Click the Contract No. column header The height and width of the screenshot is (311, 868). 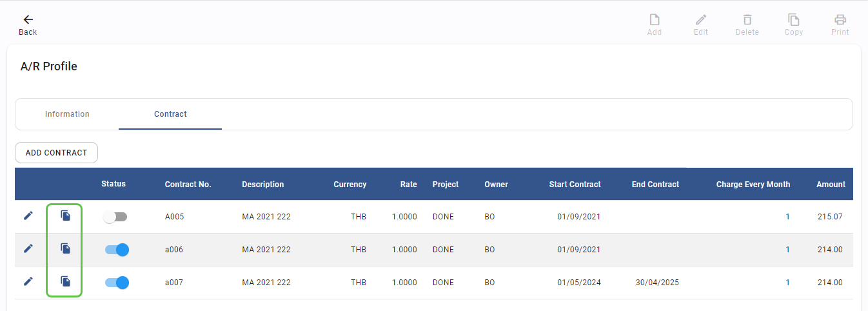(188, 185)
